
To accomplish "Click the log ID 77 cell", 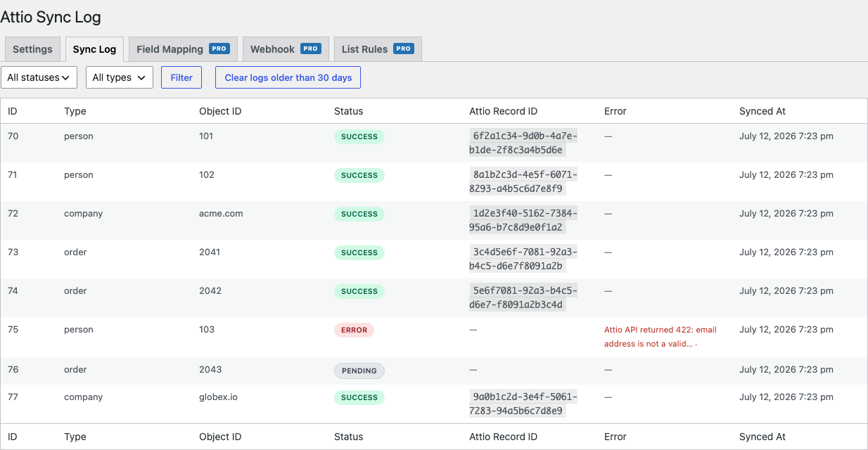I will point(13,397).
